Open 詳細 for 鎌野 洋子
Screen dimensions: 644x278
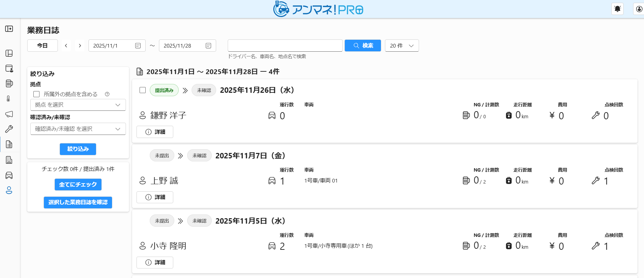pyautogui.click(x=155, y=132)
